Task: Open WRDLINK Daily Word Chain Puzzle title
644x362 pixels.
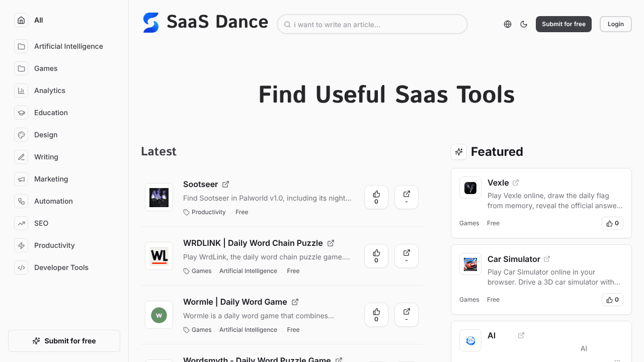Action: coord(253,243)
